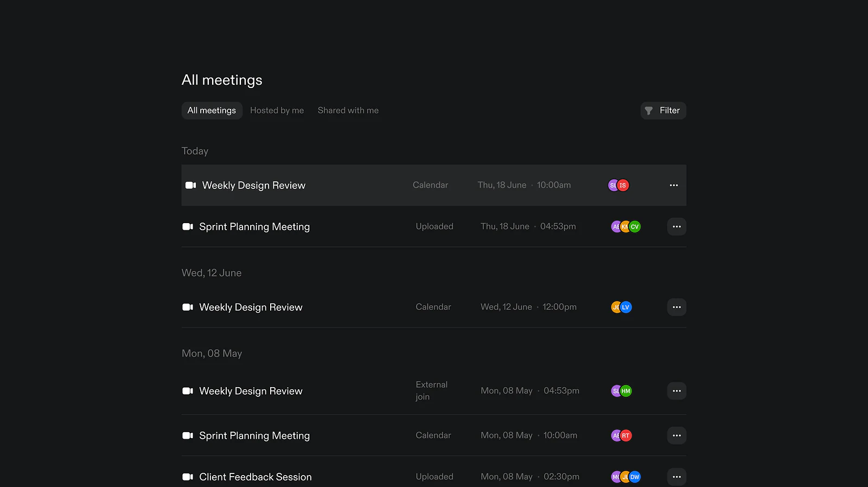Open the Filter button
This screenshot has height=487, width=868.
pyautogui.click(x=663, y=111)
